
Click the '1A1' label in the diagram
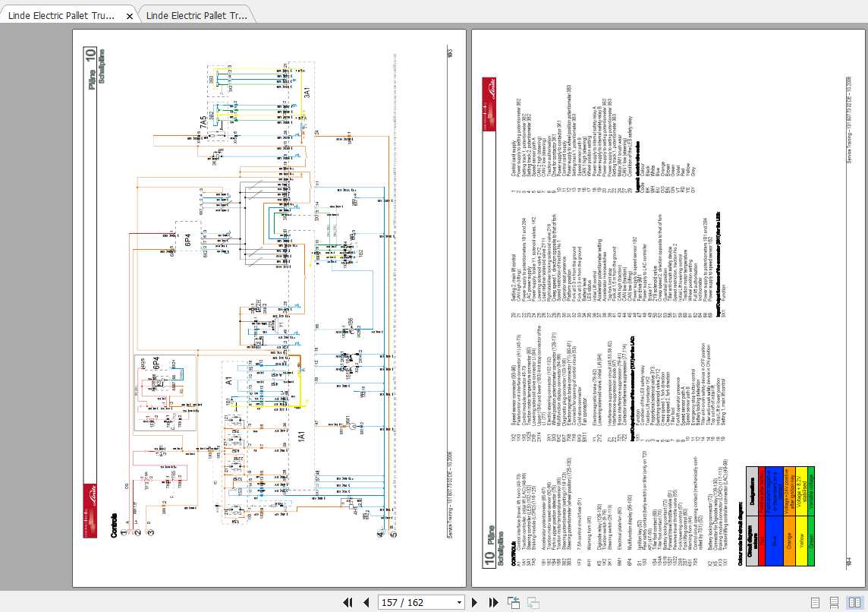[301, 436]
